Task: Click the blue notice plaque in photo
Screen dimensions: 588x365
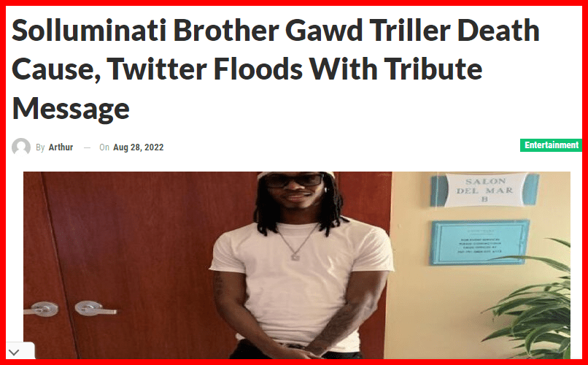Action: point(479,242)
